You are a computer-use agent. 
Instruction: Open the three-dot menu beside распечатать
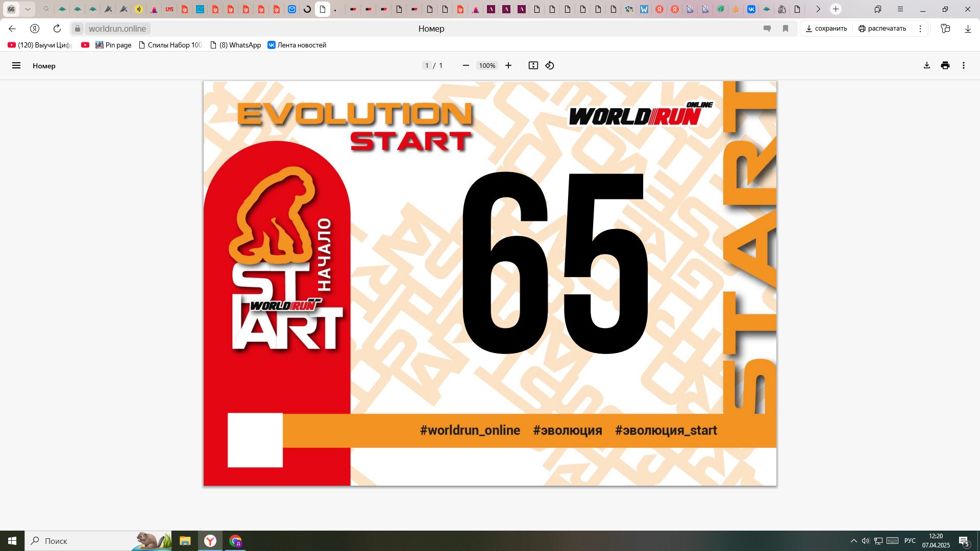click(x=920, y=29)
